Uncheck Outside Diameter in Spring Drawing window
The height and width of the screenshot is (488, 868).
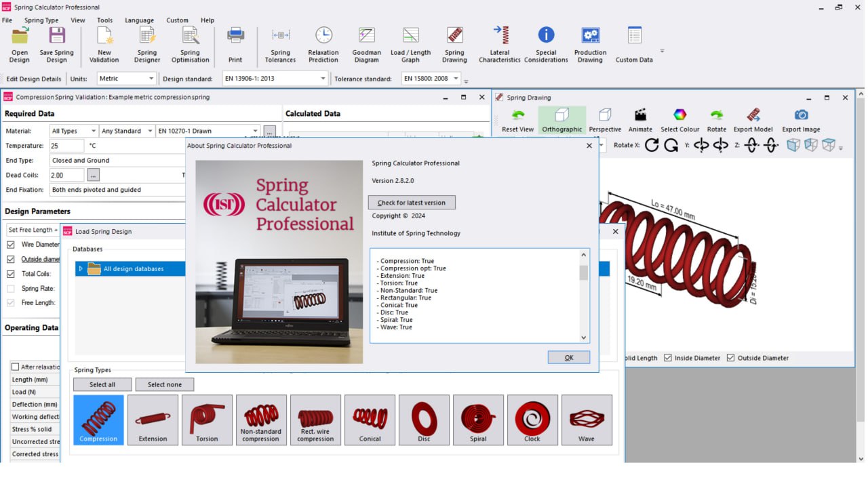[730, 358]
